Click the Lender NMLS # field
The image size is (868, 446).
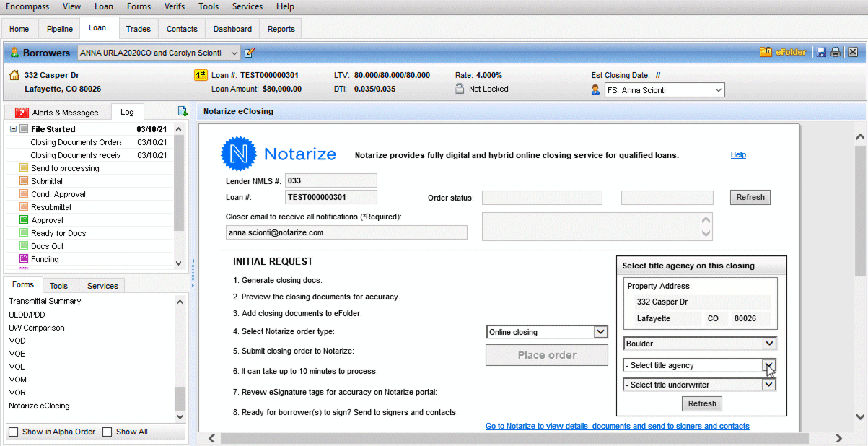point(331,180)
